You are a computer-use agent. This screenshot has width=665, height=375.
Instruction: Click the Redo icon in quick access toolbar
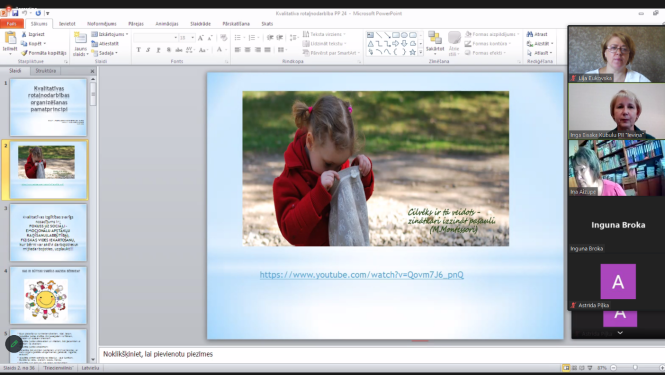click(x=38, y=13)
